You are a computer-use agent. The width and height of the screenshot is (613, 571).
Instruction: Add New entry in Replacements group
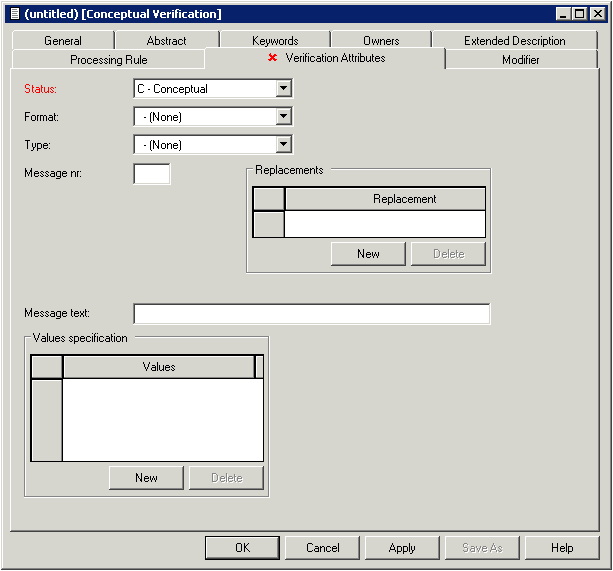coord(368,254)
